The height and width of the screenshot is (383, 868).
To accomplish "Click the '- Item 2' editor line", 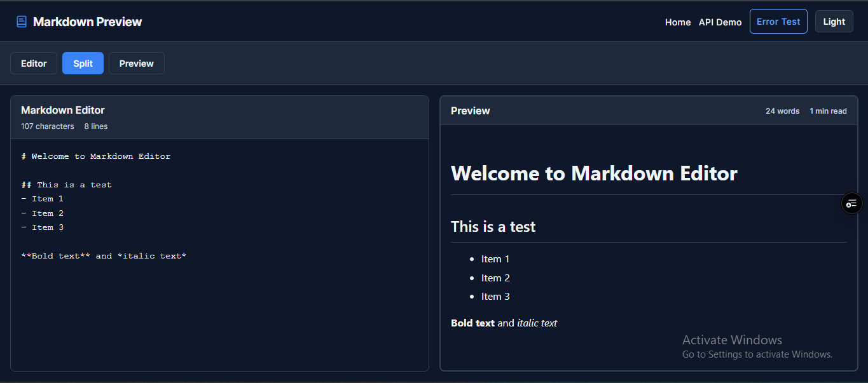I will tap(42, 213).
